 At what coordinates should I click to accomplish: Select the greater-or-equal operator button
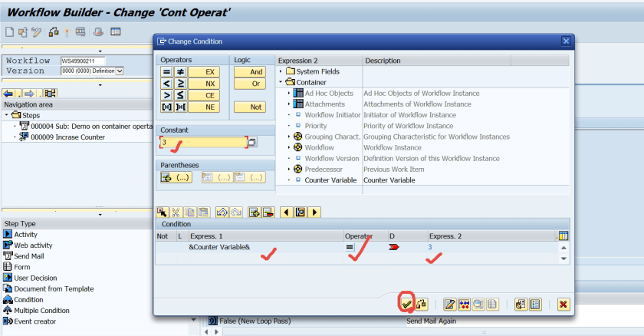point(180,84)
